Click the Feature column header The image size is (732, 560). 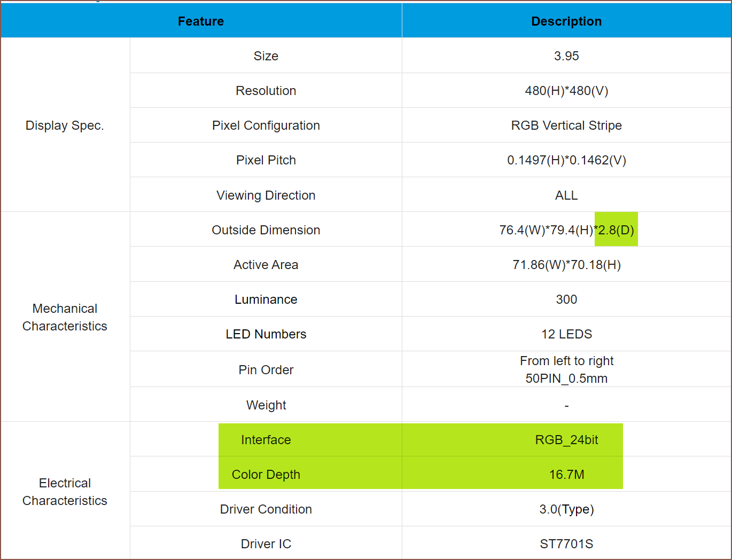tap(201, 21)
